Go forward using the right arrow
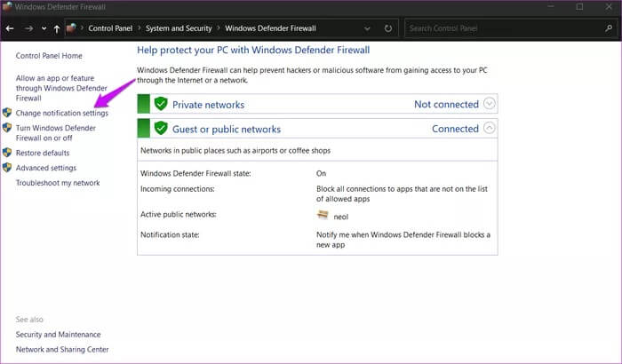622x364 pixels. (x=28, y=28)
